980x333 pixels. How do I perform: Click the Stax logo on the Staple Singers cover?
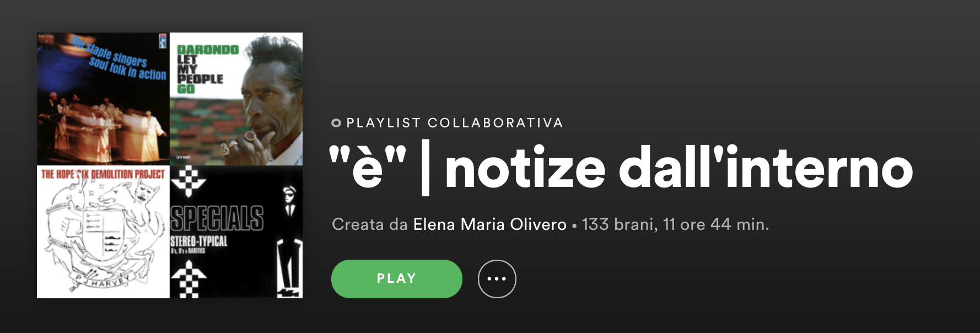pos(163,40)
